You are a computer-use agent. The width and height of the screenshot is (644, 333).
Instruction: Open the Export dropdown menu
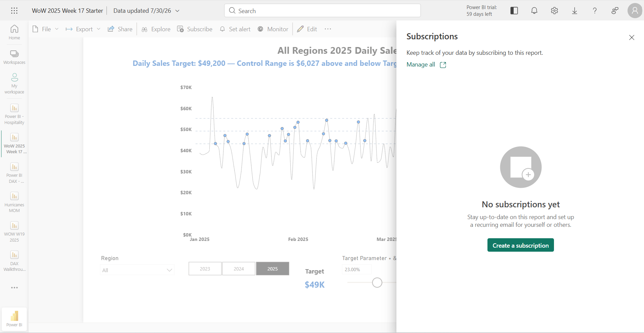click(83, 29)
